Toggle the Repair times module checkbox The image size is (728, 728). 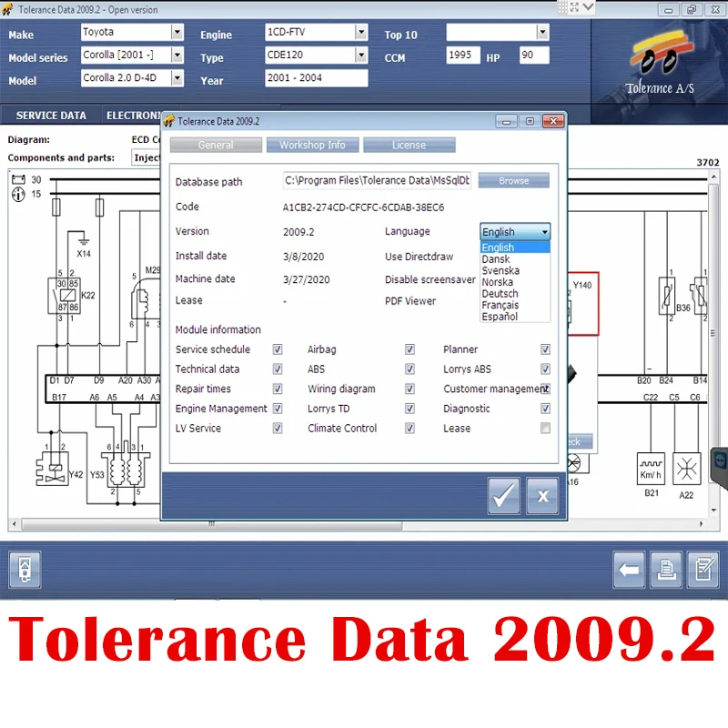tap(278, 389)
